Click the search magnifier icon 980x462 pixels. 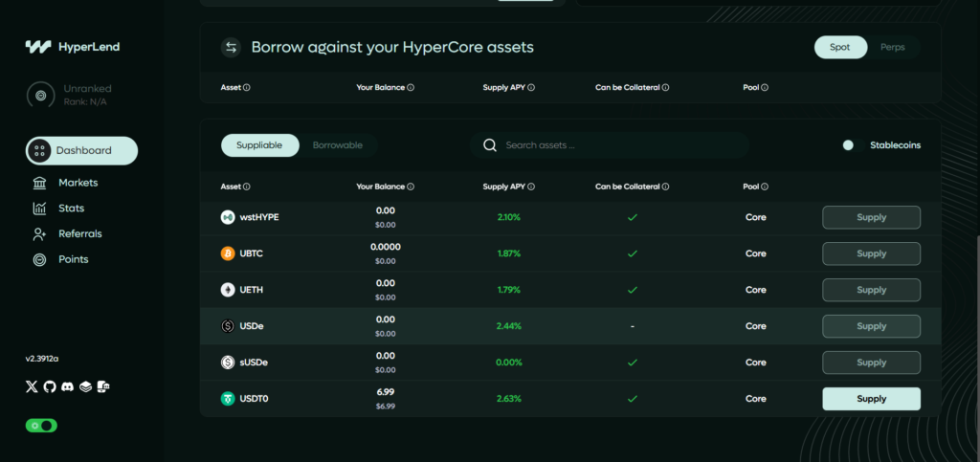pos(491,145)
